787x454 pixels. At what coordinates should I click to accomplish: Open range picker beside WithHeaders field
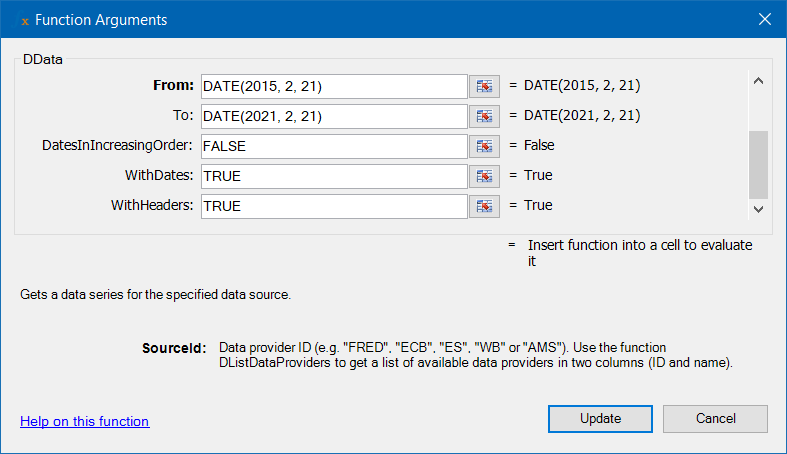pos(484,206)
